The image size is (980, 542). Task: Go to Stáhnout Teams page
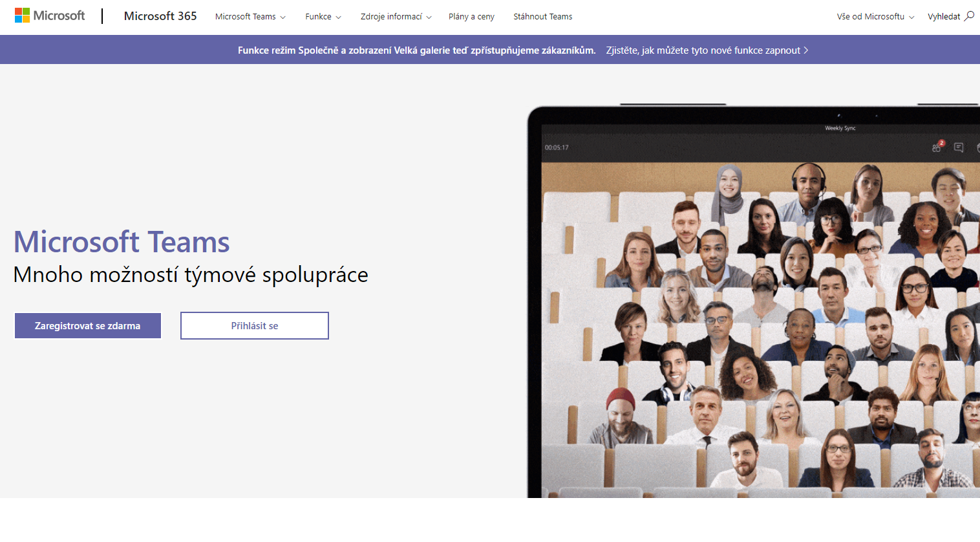click(x=543, y=17)
